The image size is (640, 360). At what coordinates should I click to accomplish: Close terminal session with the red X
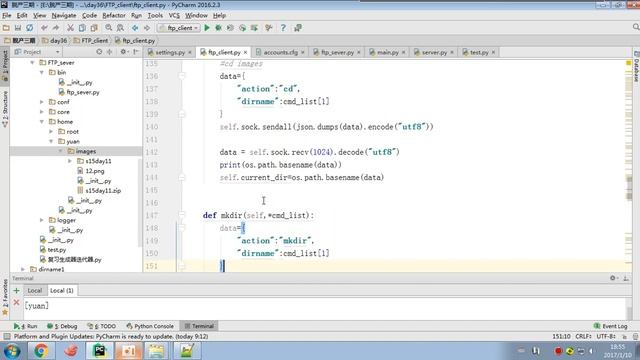16,302
